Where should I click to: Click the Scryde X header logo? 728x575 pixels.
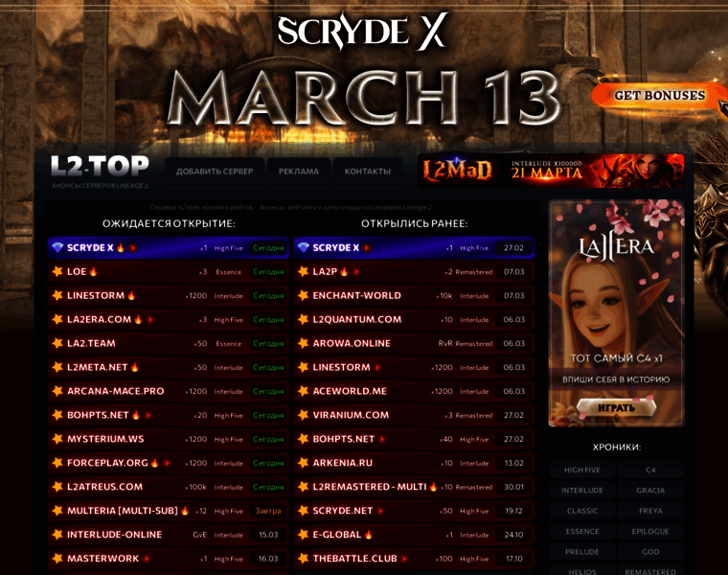pyautogui.click(x=362, y=31)
